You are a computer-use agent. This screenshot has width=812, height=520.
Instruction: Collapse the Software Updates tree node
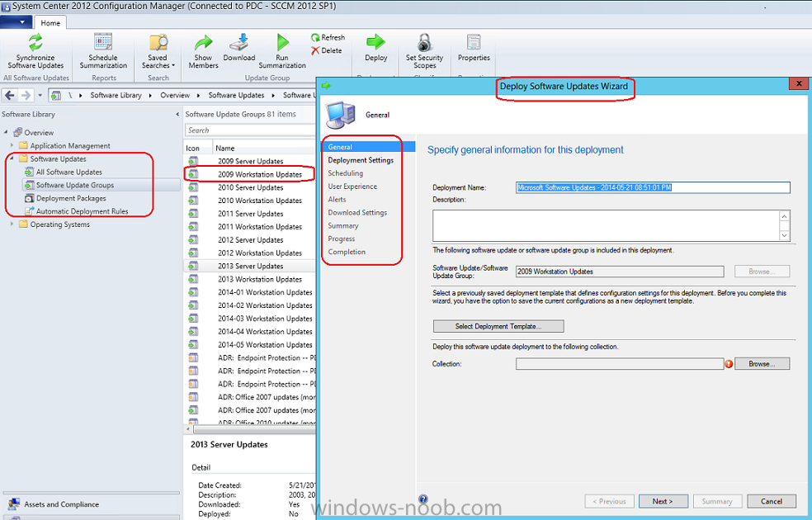(12, 158)
